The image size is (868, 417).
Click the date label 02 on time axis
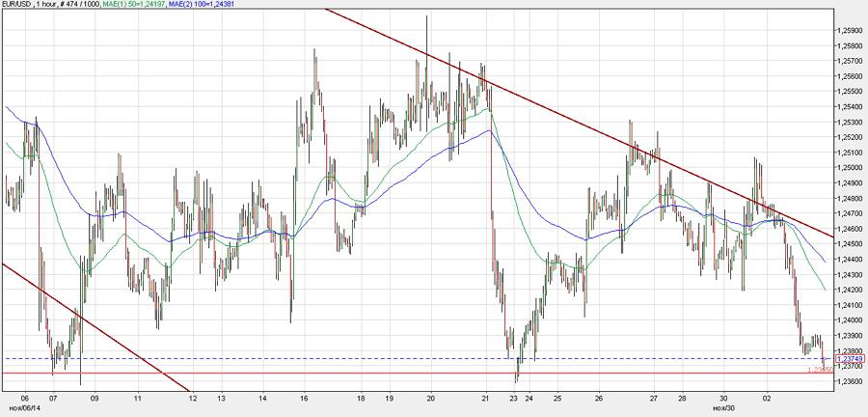point(767,398)
